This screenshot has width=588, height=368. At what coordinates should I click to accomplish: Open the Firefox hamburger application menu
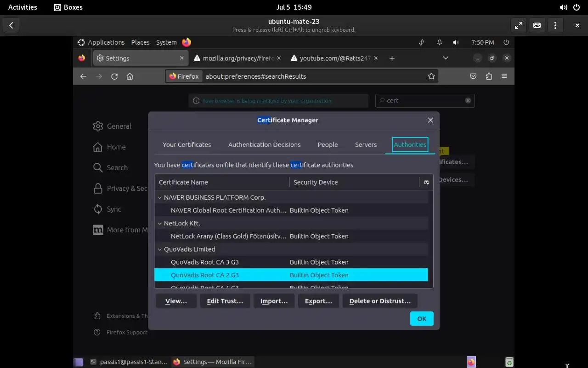(504, 76)
